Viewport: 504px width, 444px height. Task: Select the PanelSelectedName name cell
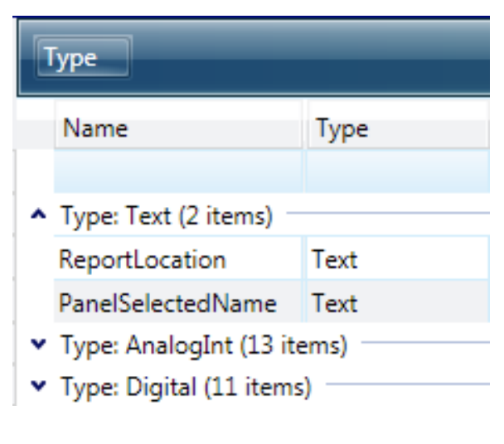click(179, 303)
